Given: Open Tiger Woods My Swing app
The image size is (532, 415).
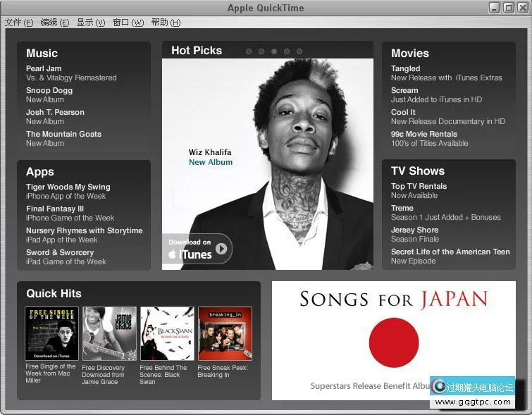Looking at the screenshot, I should click(x=68, y=192).
